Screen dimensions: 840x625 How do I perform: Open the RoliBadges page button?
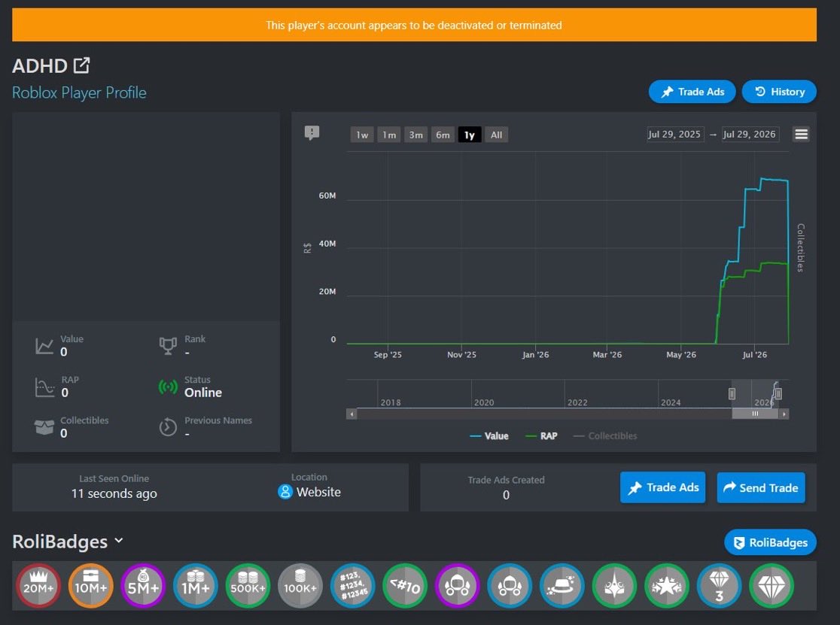(770, 542)
